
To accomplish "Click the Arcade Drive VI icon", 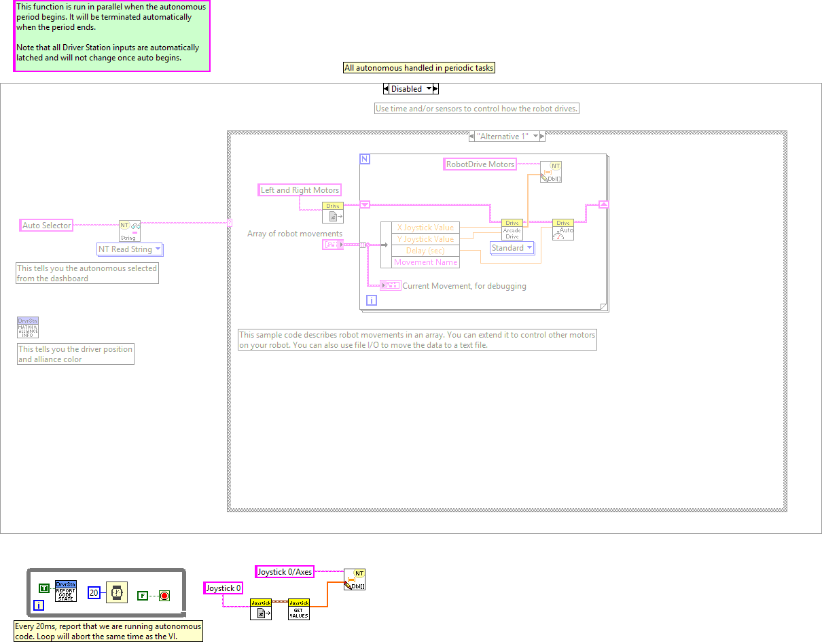I will pyautogui.click(x=512, y=230).
